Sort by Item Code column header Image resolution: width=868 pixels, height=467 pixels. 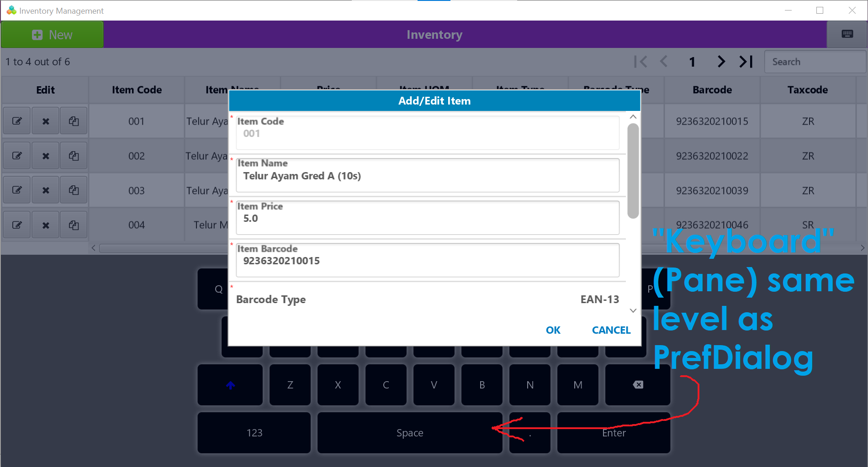coord(137,90)
